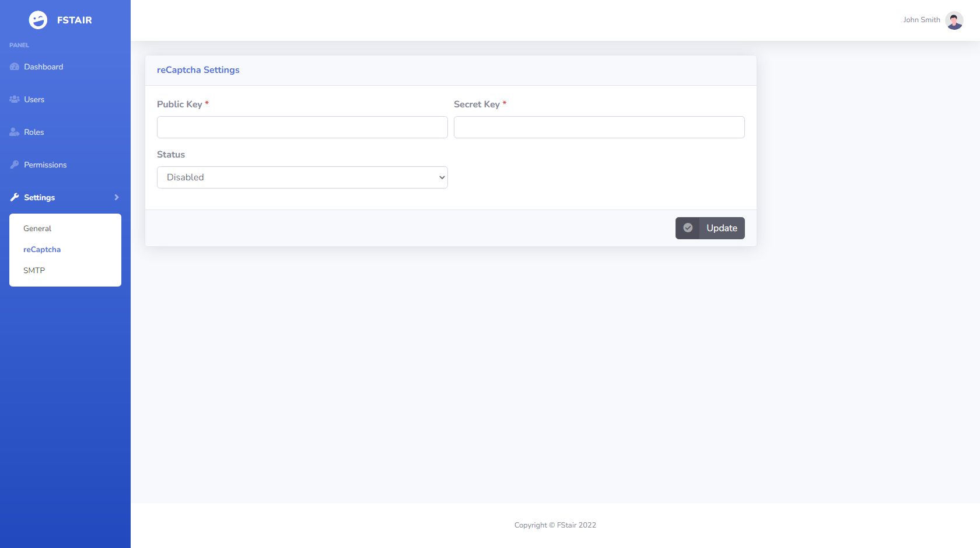Click the Roles user-lock icon

coord(15,132)
